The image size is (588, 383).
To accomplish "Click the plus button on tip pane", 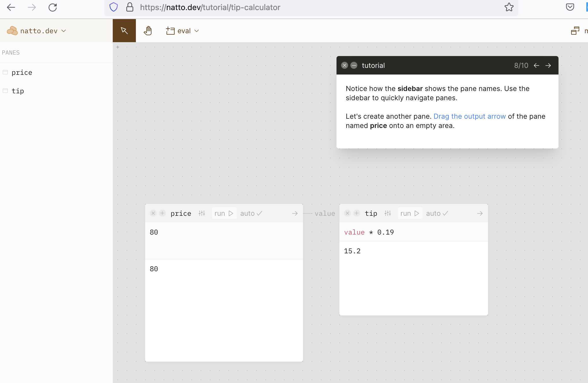I will [357, 213].
